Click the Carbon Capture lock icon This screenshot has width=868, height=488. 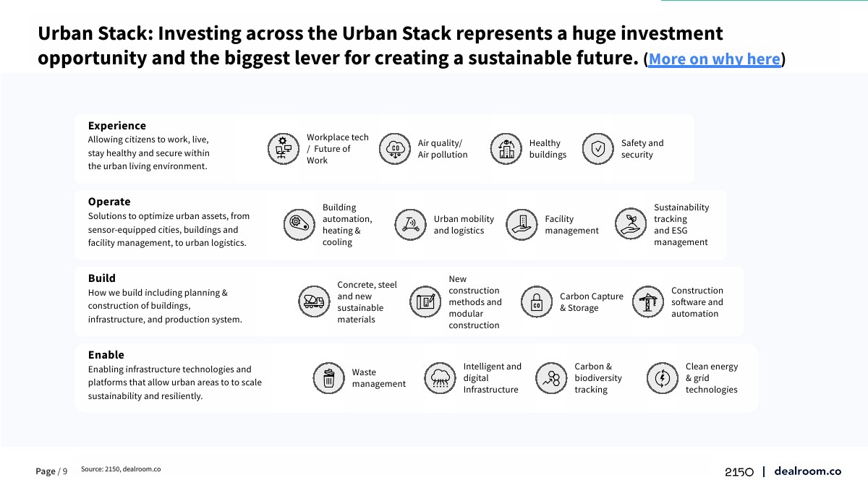pos(537,301)
